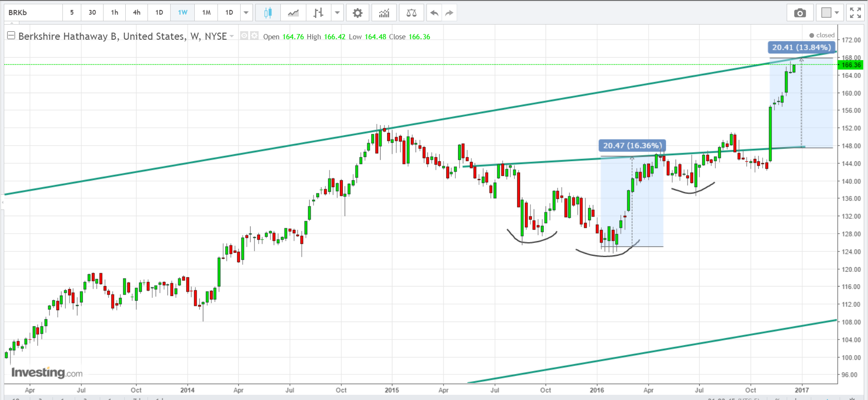Click the 2017 label on time axis
Image resolution: width=868 pixels, height=400 pixels.
pos(802,390)
